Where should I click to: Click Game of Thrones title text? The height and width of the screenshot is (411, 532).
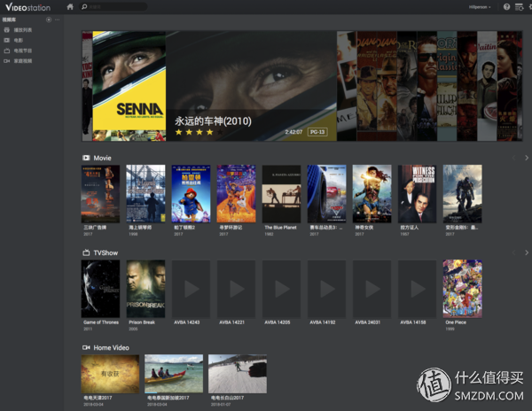101,322
